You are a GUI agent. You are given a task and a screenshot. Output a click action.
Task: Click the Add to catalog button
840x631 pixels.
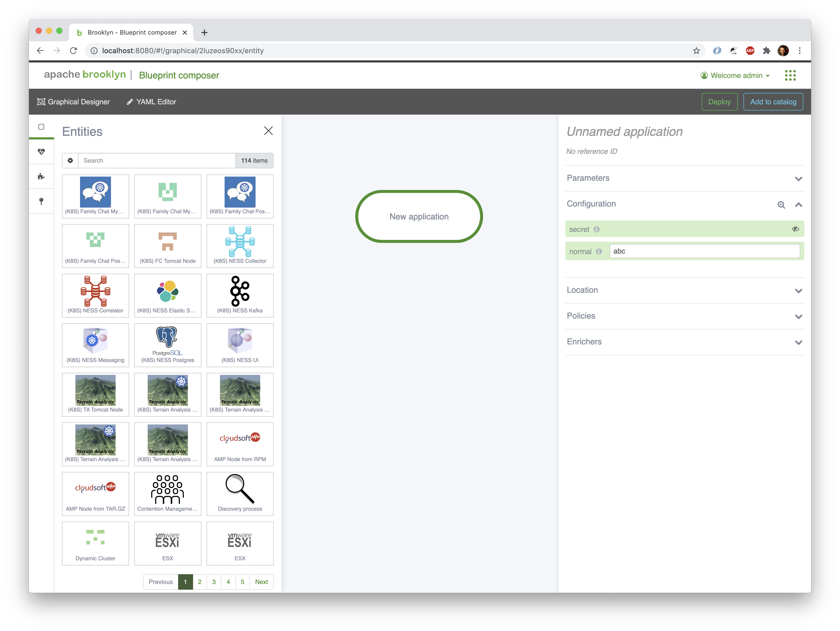pyautogui.click(x=773, y=102)
